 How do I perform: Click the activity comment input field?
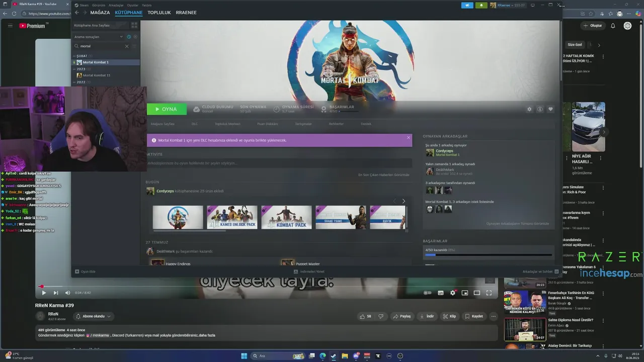pyautogui.click(x=279, y=163)
